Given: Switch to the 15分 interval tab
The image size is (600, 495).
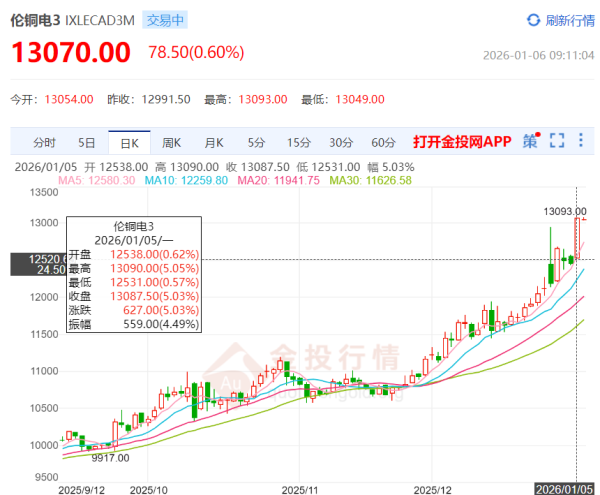Looking at the screenshot, I should [299, 143].
